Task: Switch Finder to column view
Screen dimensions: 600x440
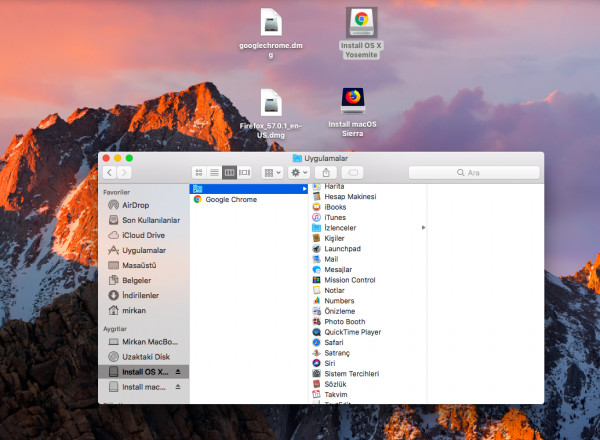Action: [x=230, y=173]
